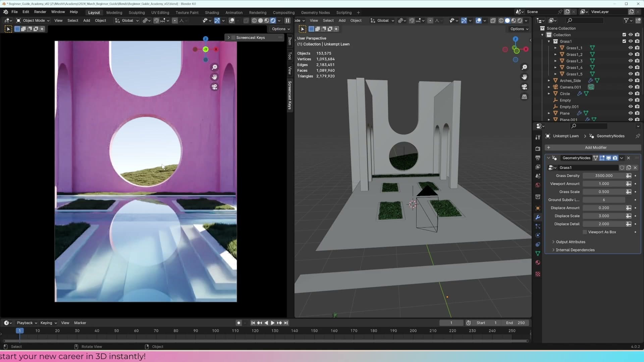Click zoom magnifier gizmo in right viewport
This screenshot has width=644, height=362.
pos(524,67)
